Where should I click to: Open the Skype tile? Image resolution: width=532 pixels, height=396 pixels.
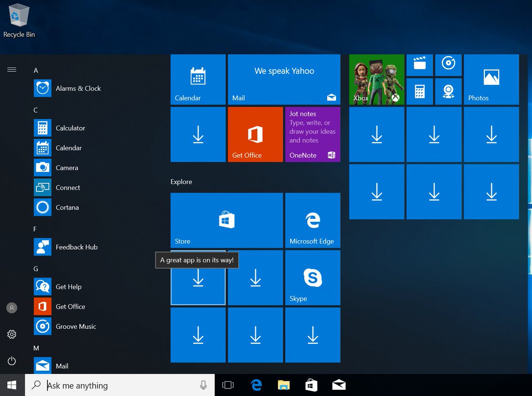(313, 278)
